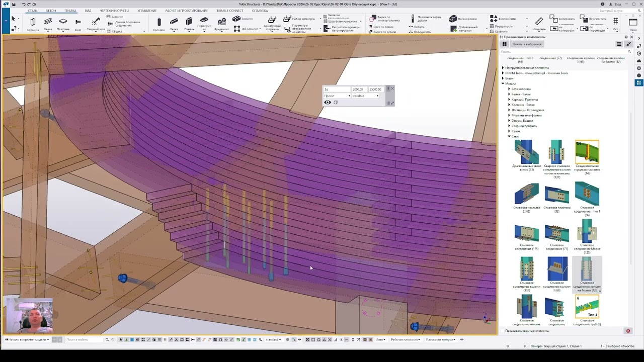Expand Лестницы. Ограждения node
644x362 pixels.
[509, 110]
